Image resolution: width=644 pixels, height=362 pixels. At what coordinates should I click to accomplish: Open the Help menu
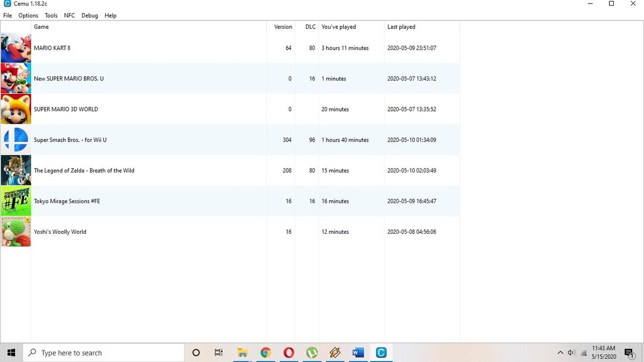click(x=110, y=16)
